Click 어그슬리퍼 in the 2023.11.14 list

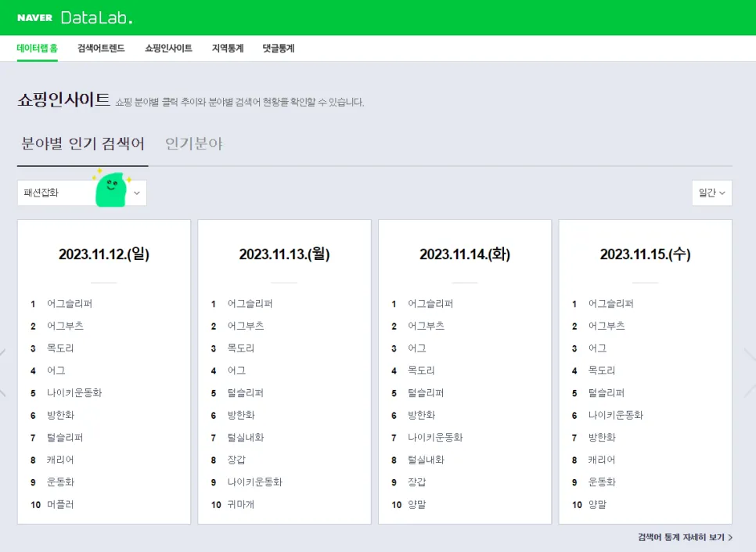click(430, 304)
